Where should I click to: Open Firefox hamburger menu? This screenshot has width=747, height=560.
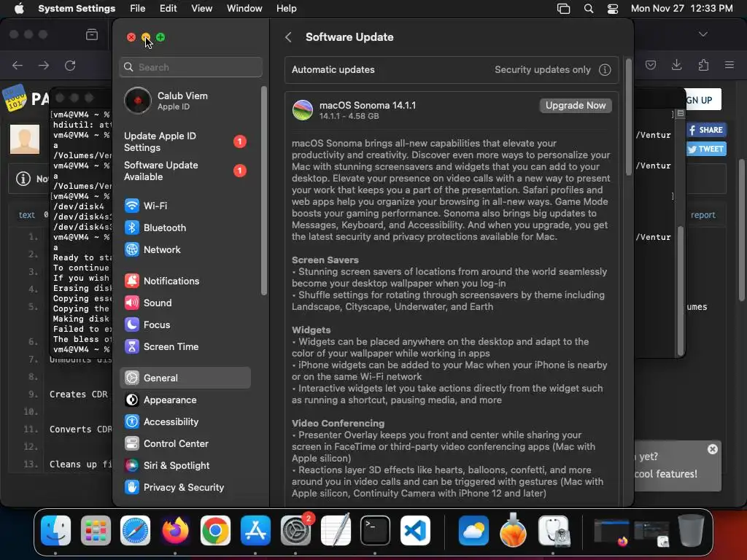(729, 65)
